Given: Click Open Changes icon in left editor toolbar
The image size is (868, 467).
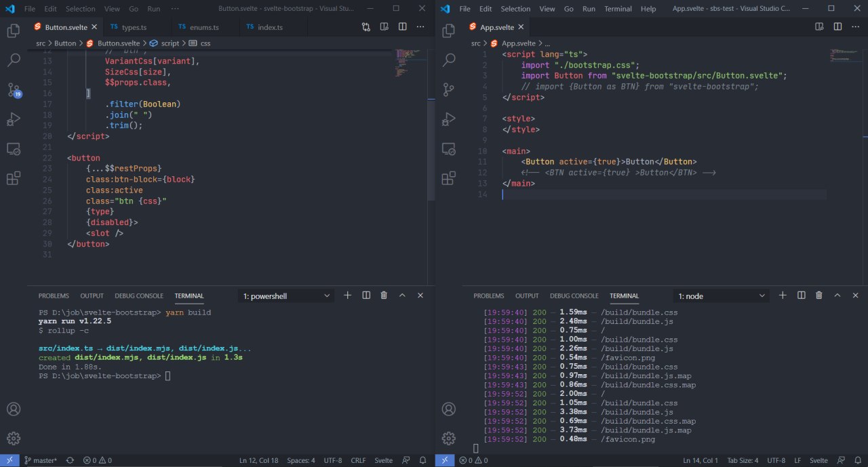Looking at the screenshot, I should [x=366, y=27].
